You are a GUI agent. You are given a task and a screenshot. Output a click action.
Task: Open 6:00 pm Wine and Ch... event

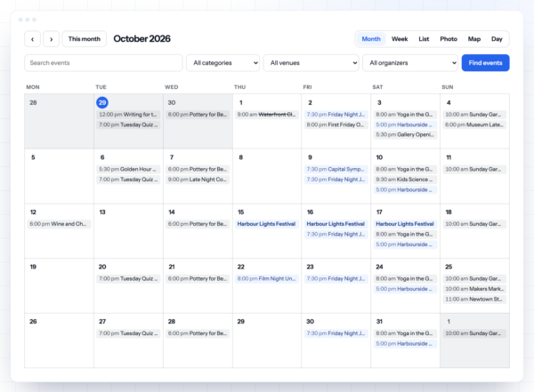[x=59, y=224]
